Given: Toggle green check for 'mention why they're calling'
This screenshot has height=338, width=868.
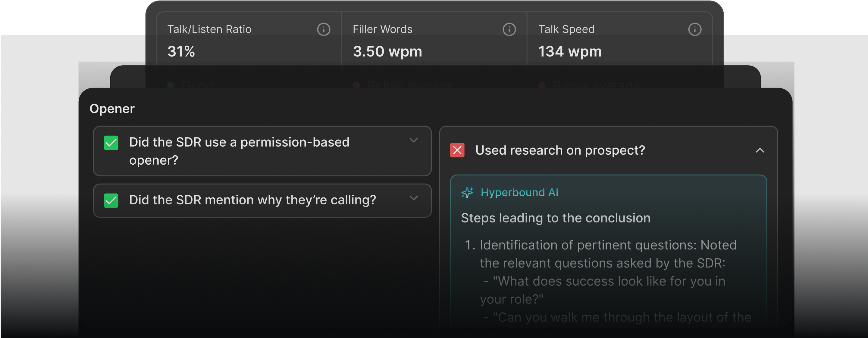Looking at the screenshot, I should coord(111,201).
